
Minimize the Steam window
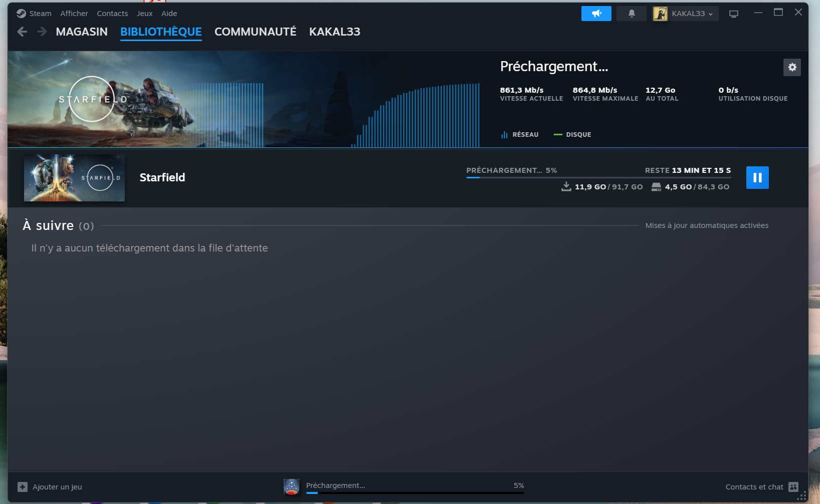click(x=758, y=13)
